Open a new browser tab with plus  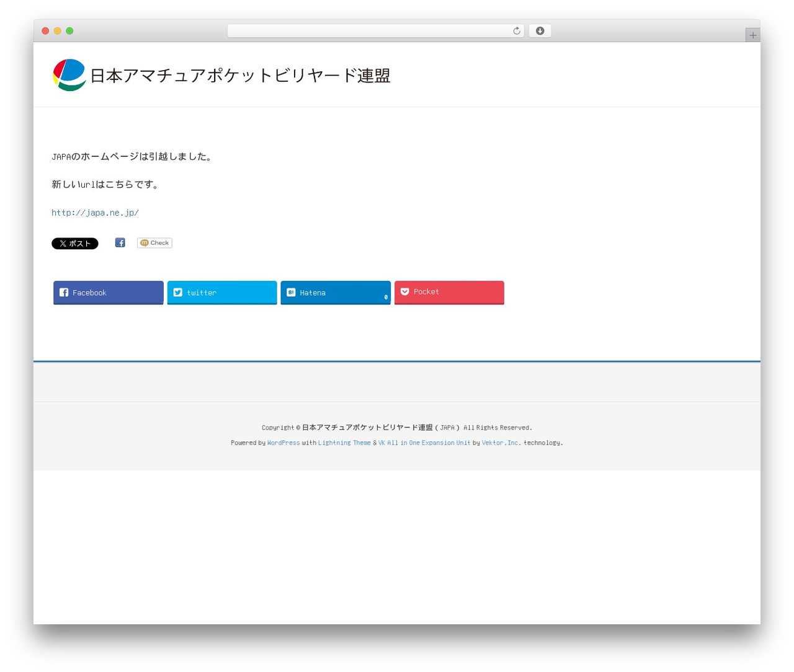coord(752,35)
